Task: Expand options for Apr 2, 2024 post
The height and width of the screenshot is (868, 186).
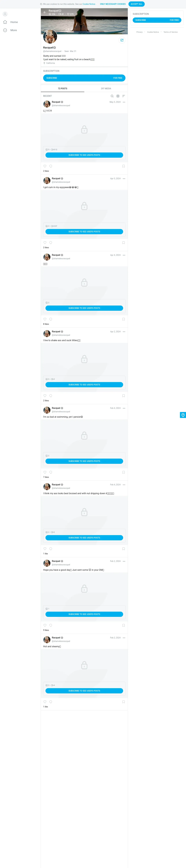Action: 124,332
